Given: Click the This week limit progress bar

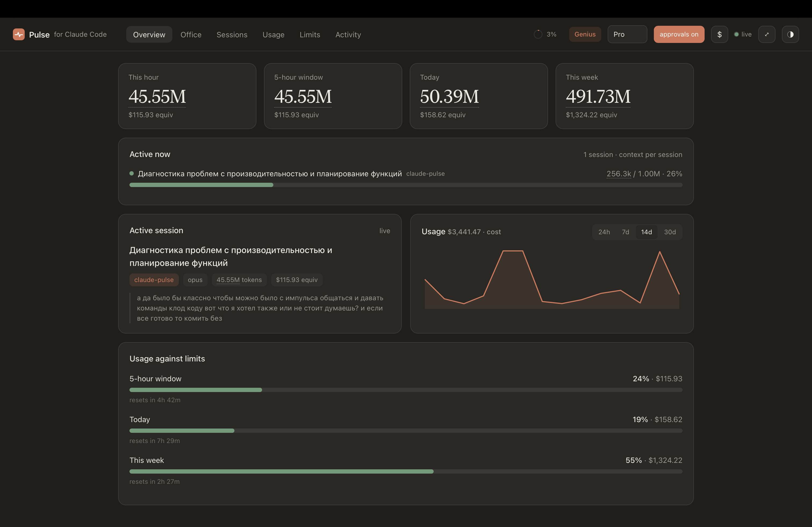Looking at the screenshot, I should click(x=406, y=471).
